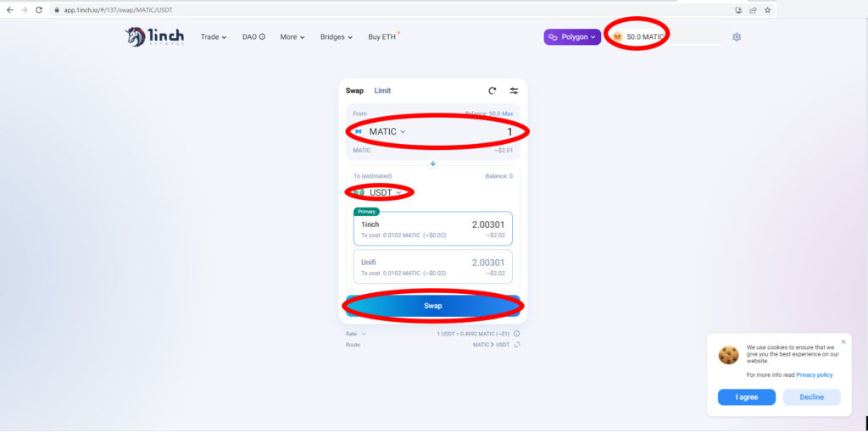Open the Polygon network selector

tap(572, 37)
